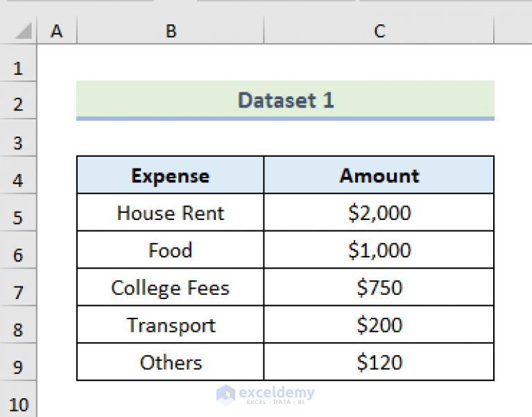
Task: Select column B header
Action: pos(171,31)
